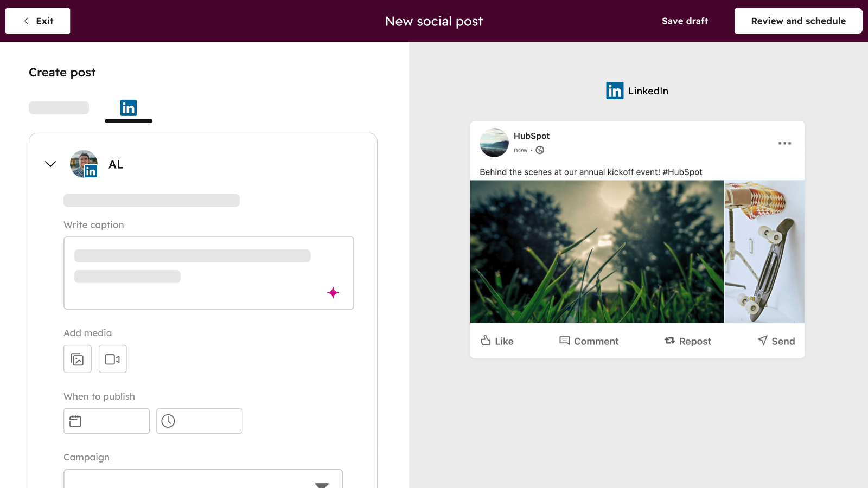Viewport: 868px width, 488px height.
Task: Click the globe visibility icon next to now
Action: (x=540, y=150)
